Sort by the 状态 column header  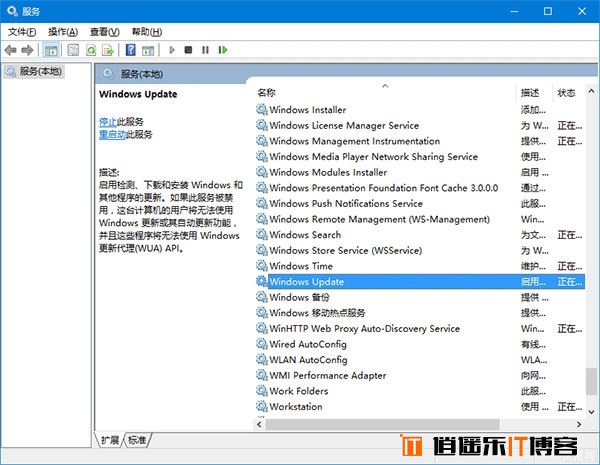pyautogui.click(x=568, y=93)
